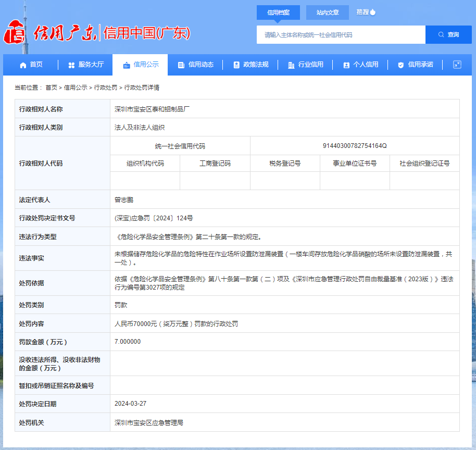Click 法人及非法人组织 value
The image size is (476, 450).
[x=140, y=128]
